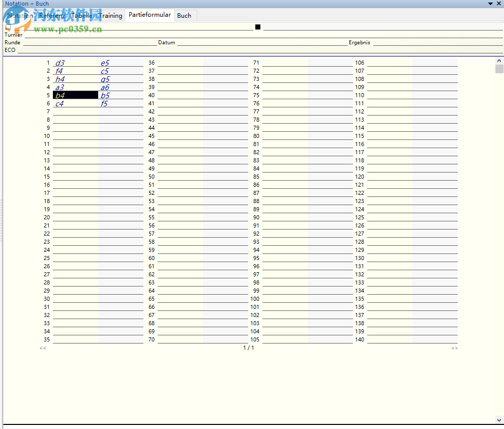This screenshot has width=504, height=429.
Task: Click the scrollbar down arrow
Action: 499,420
